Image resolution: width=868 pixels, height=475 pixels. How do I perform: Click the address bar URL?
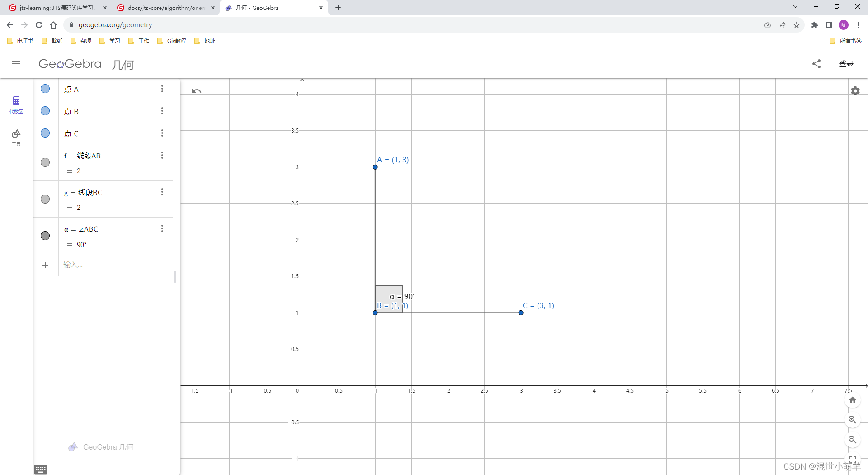click(x=115, y=25)
